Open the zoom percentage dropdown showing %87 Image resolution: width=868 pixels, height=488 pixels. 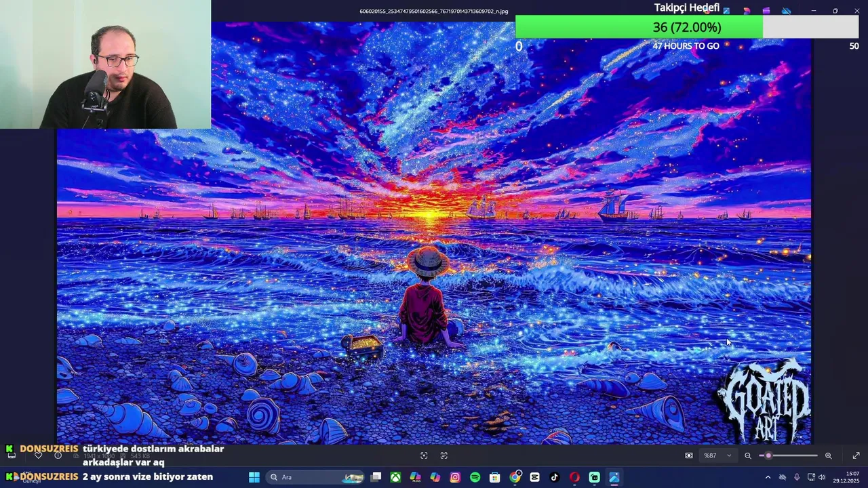click(717, 455)
